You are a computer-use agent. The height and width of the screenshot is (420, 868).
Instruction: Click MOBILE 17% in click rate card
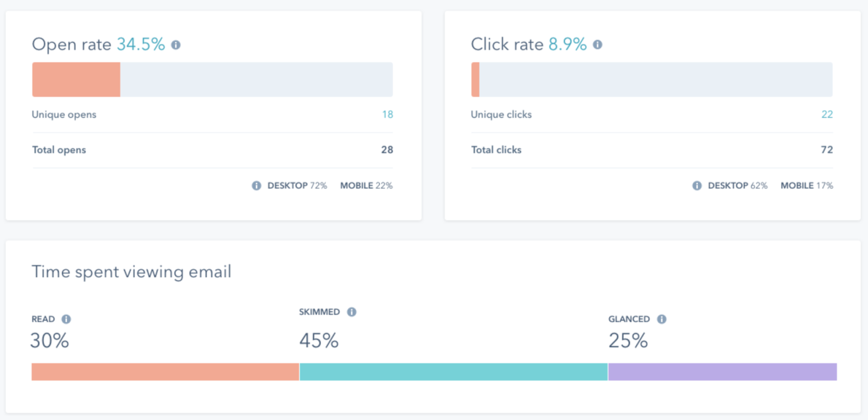[x=807, y=186]
